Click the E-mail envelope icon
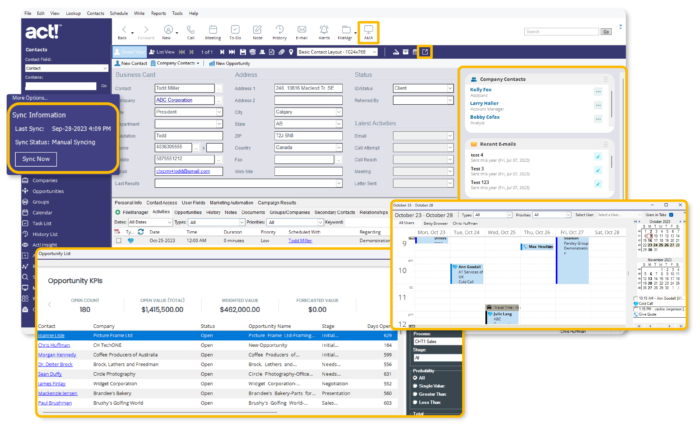700x429 pixels. click(302, 30)
